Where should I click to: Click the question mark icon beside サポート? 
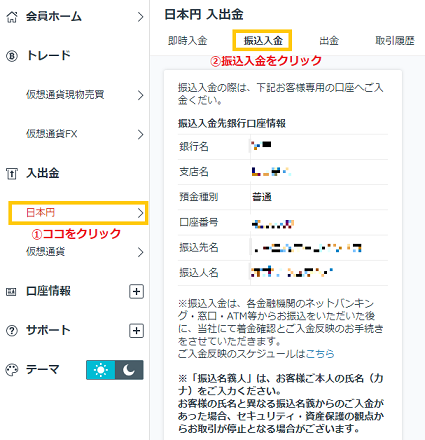click(12, 331)
